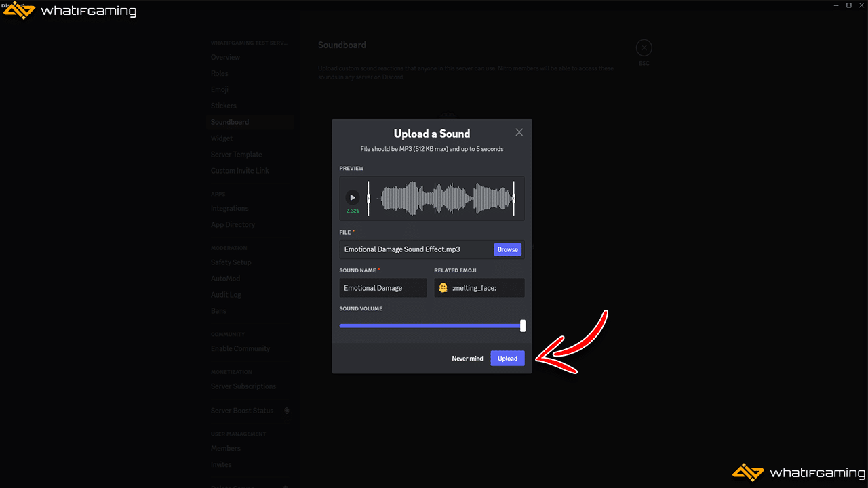
Task: Click the Upload button
Action: point(507,359)
